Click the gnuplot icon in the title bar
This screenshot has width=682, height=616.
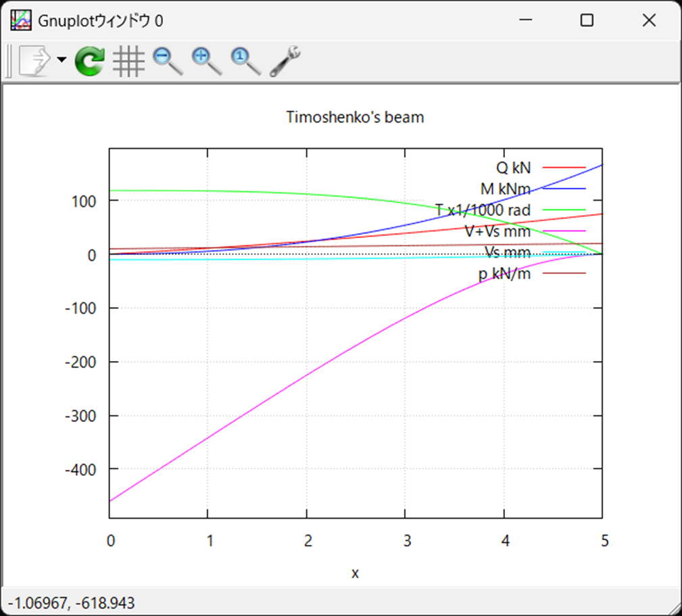coord(21,20)
